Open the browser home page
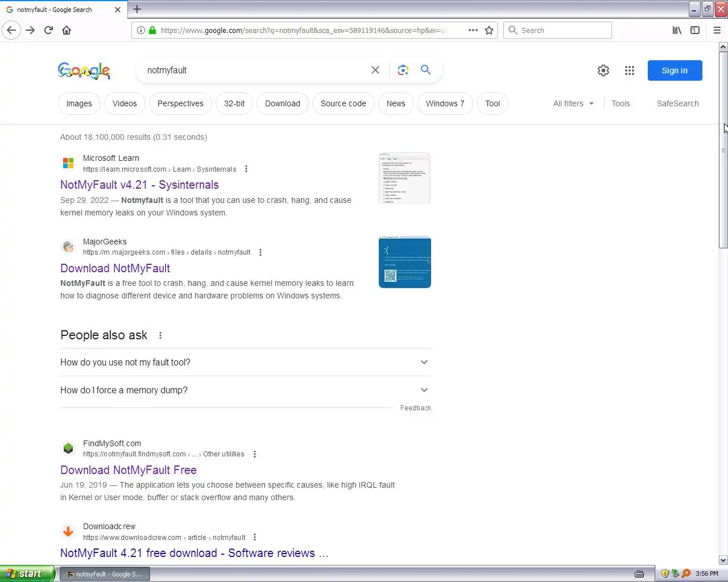 pos(67,30)
